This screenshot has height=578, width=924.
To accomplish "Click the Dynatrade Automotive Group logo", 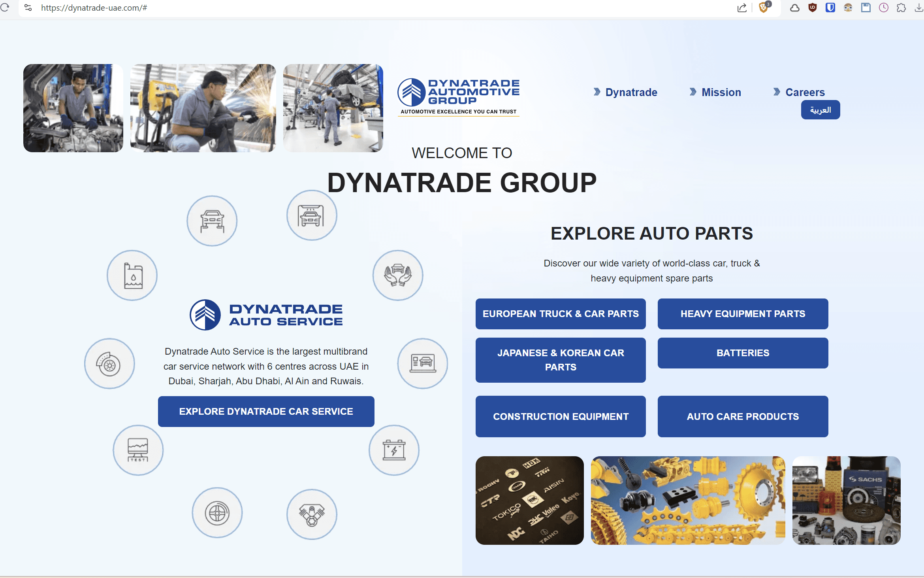I will [x=459, y=97].
